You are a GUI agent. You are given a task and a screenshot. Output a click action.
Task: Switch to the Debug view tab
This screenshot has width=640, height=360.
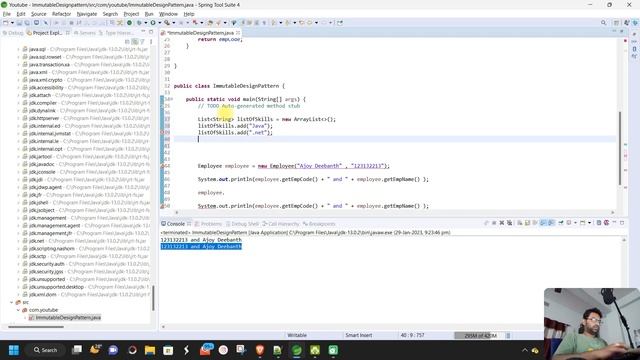13,33
